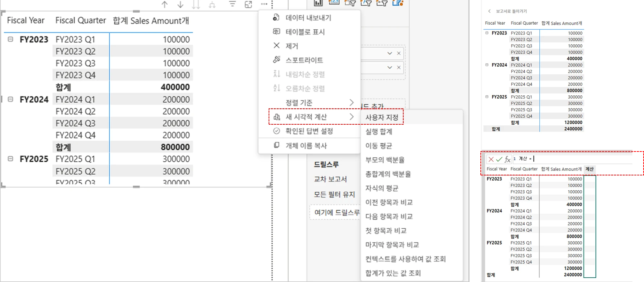Click the visual filter icon

232,4
